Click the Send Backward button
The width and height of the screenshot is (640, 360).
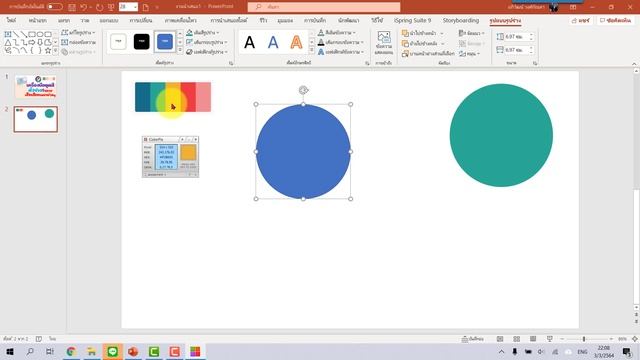coord(423,43)
